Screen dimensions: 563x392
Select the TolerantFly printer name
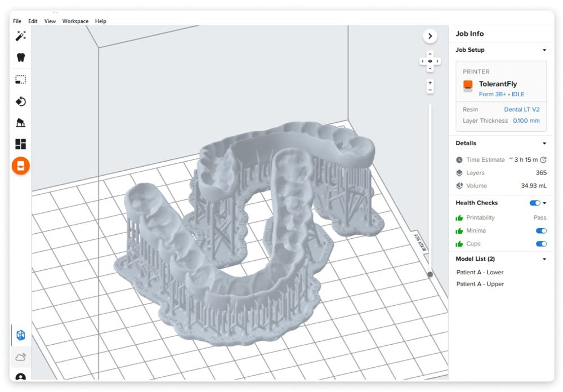498,84
